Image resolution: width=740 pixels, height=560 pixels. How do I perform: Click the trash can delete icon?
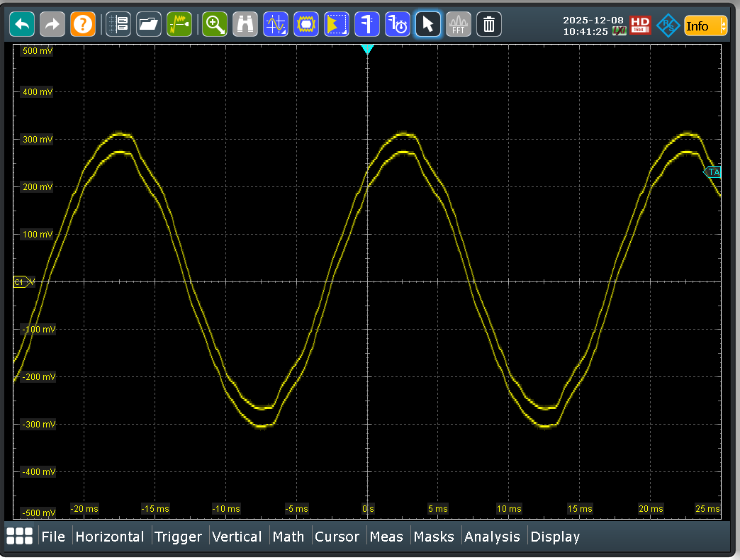[x=489, y=25]
